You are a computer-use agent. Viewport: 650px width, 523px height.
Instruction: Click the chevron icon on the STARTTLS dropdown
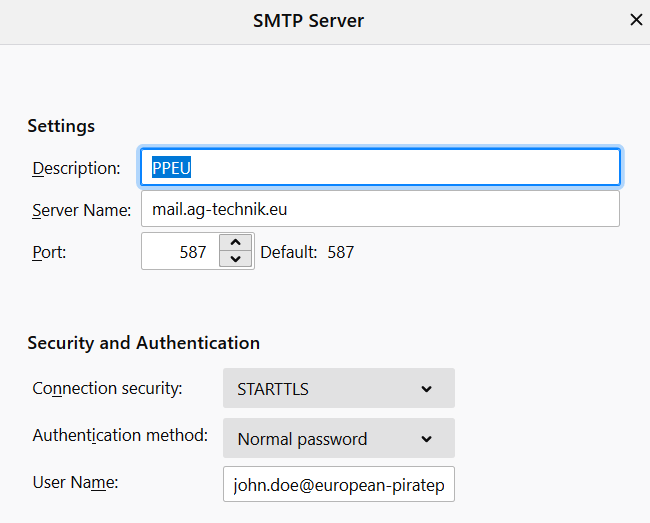click(427, 389)
